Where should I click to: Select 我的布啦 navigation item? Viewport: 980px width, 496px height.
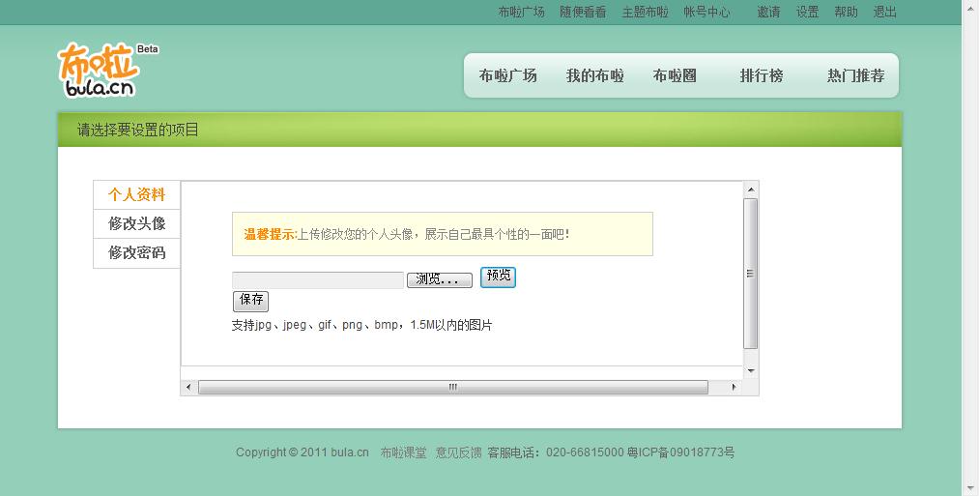tap(595, 75)
